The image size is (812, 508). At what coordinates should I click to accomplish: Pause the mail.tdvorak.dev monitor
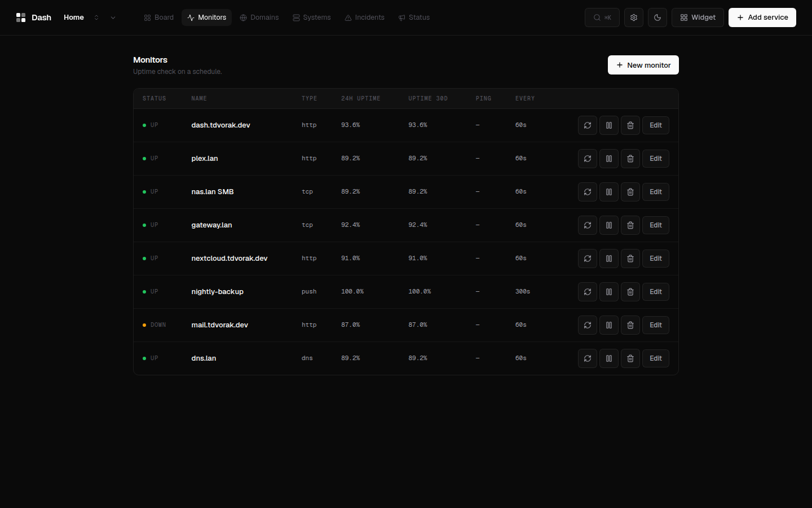tap(609, 325)
